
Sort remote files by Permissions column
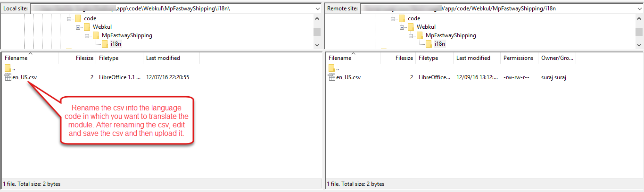coord(518,58)
